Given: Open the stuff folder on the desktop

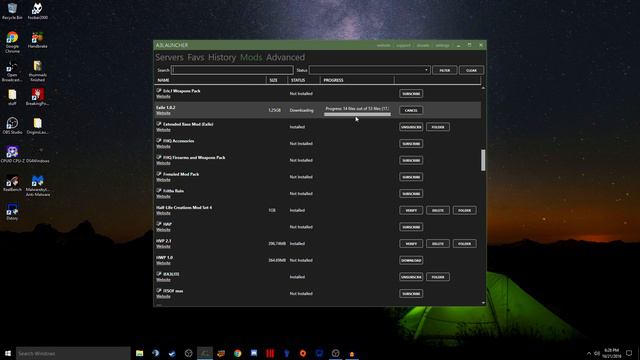Looking at the screenshot, I should pos(12,97).
